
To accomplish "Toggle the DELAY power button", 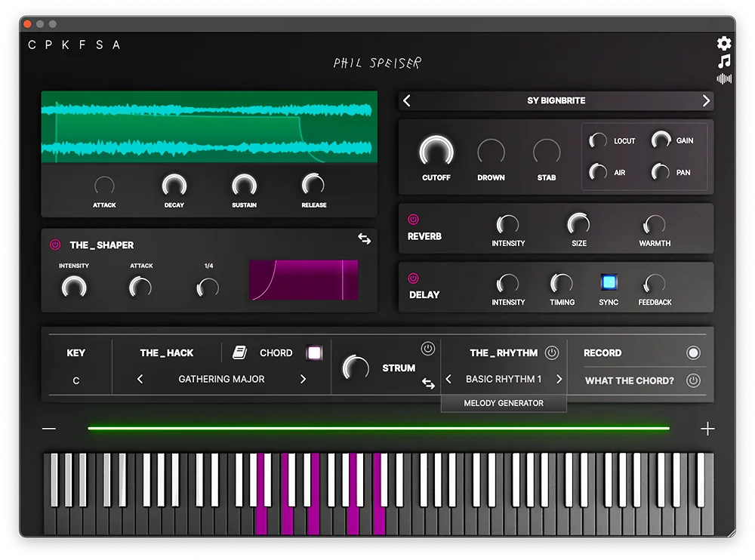I will click(413, 278).
